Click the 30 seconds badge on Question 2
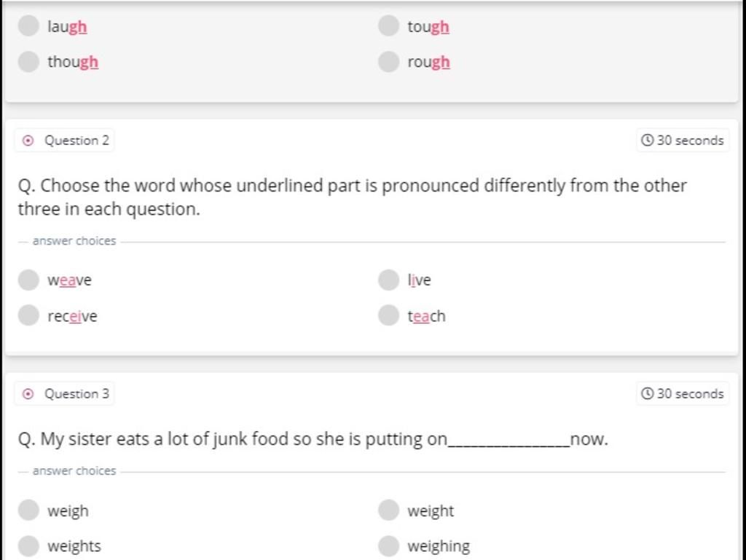This screenshot has height=560, width=746. (x=683, y=141)
